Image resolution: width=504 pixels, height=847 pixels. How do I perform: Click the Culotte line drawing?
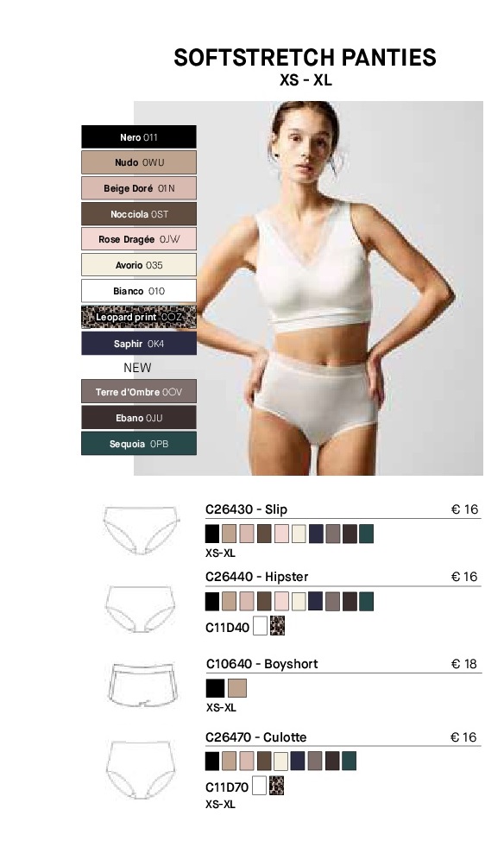click(141, 770)
